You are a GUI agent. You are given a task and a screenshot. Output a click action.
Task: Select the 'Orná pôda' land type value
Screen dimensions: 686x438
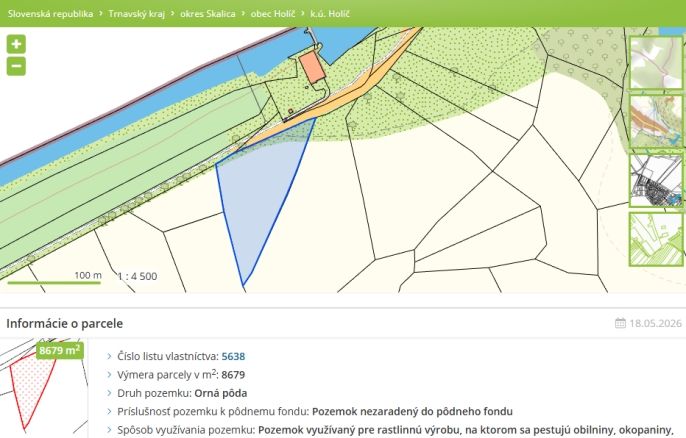[x=220, y=393]
